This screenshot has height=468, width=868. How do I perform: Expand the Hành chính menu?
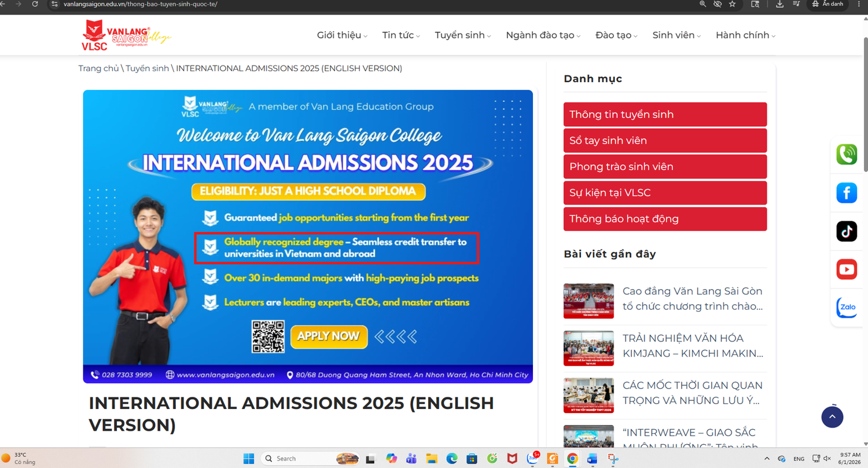point(745,35)
